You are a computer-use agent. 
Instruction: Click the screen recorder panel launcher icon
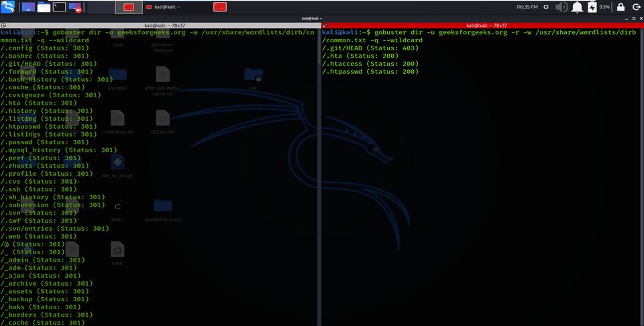coord(74,7)
